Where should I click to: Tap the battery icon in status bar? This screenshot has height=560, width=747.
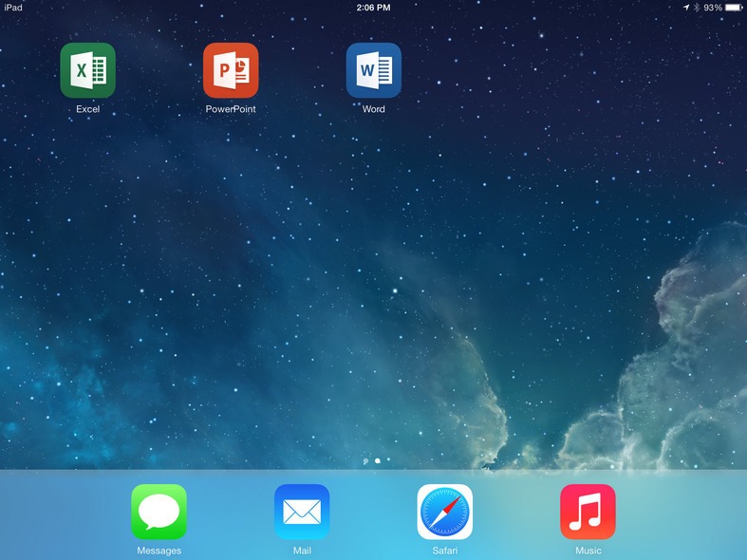point(734,8)
